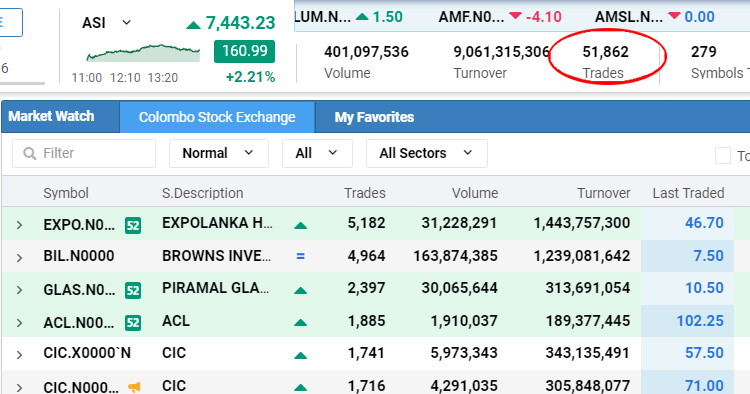Switch to Colombo Stock Exchange tab
Viewport: 750px width, 394px height.
[217, 117]
